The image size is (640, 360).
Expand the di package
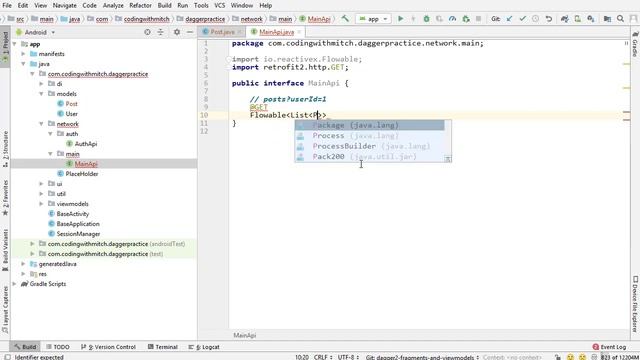click(x=41, y=84)
